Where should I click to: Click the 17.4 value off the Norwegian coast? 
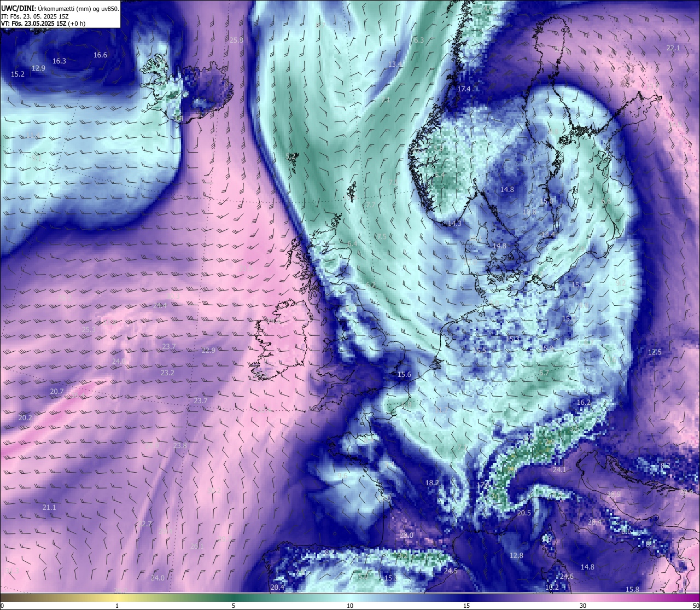point(464,89)
